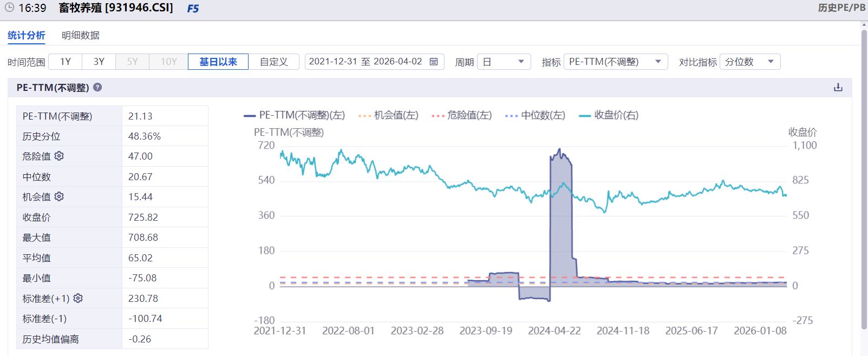Select the 统计分析 tab
Viewport: 868px width, 356px height.
pyautogui.click(x=26, y=35)
